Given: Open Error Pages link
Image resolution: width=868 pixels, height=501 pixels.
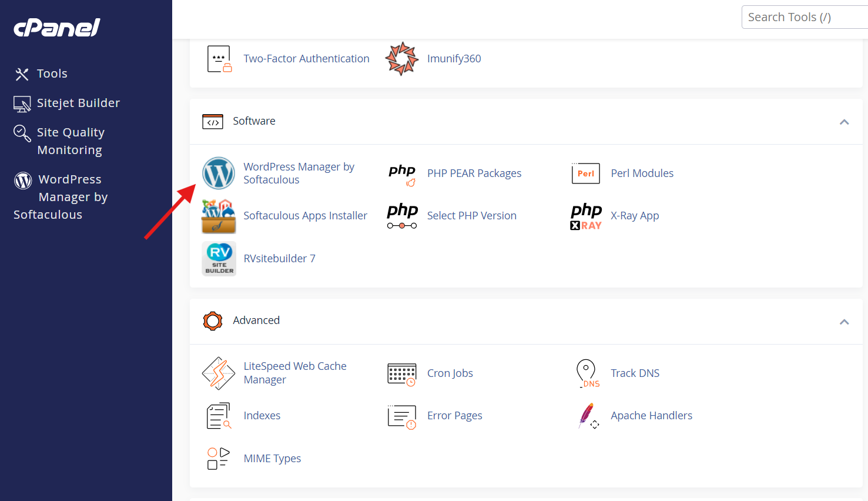Looking at the screenshot, I should pos(454,416).
